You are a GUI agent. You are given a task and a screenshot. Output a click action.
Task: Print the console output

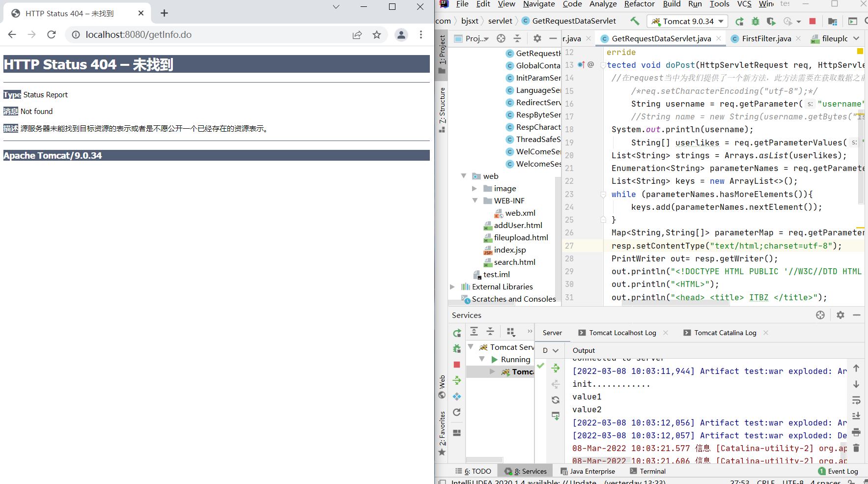tap(856, 432)
